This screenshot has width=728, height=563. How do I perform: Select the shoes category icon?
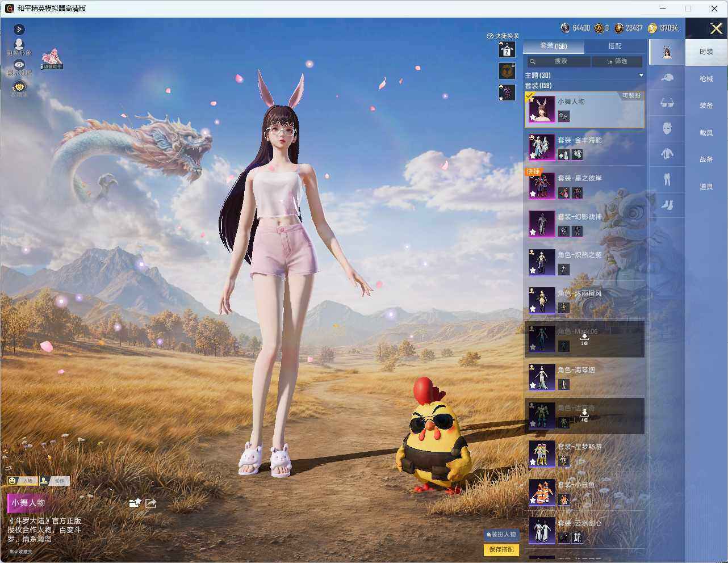tap(667, 205)
